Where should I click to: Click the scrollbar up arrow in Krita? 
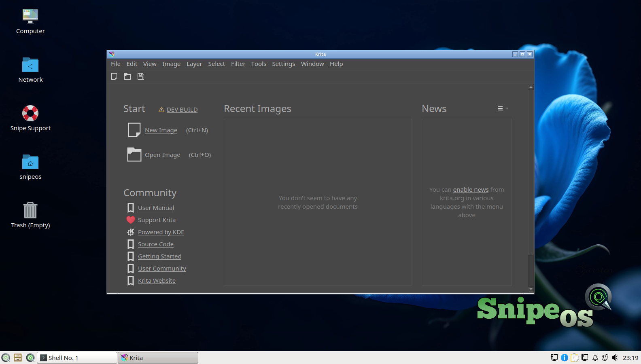(x=531, y=87)
